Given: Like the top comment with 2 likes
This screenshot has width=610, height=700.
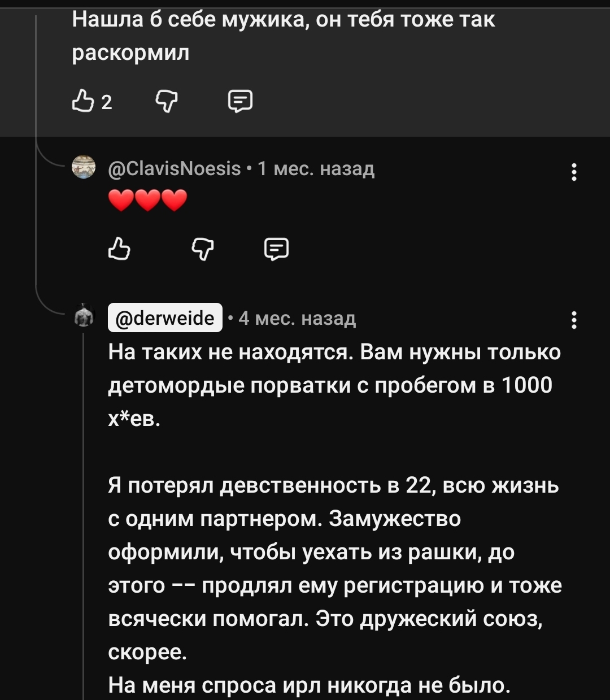Looking at the screenshot, I should (x=82, y=102).
